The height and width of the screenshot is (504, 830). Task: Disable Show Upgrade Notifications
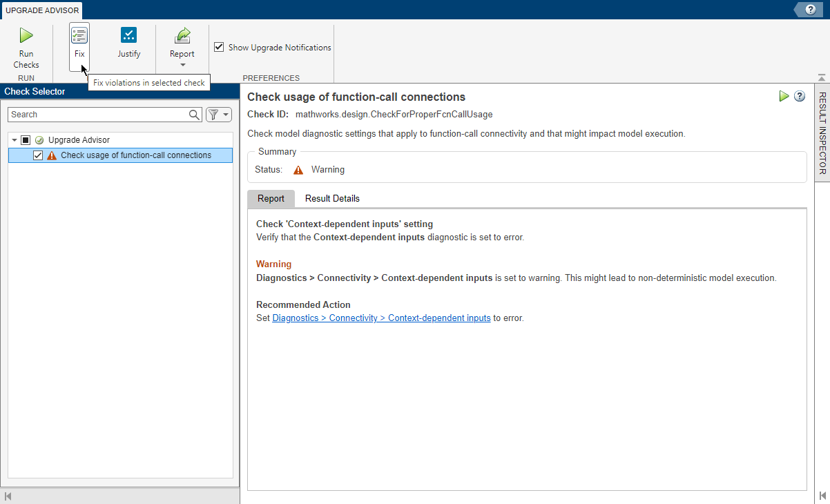pos(219,47)
